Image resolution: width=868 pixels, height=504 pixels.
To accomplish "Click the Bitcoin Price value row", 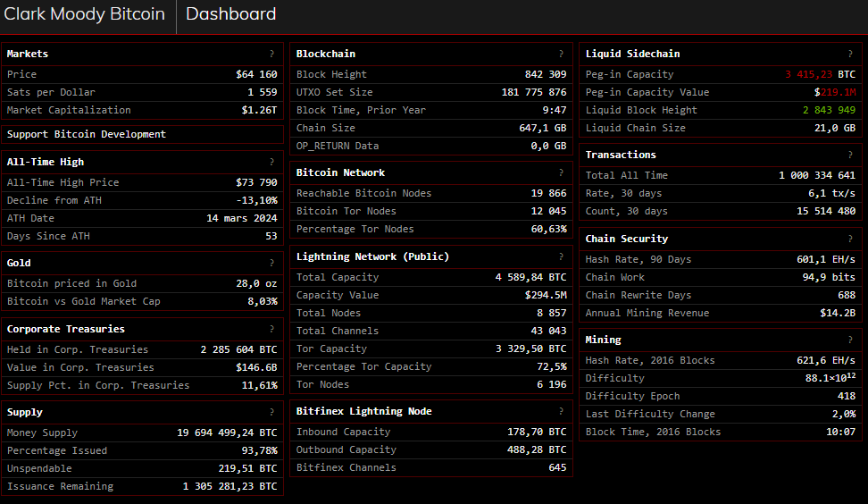I will point(142,75).
